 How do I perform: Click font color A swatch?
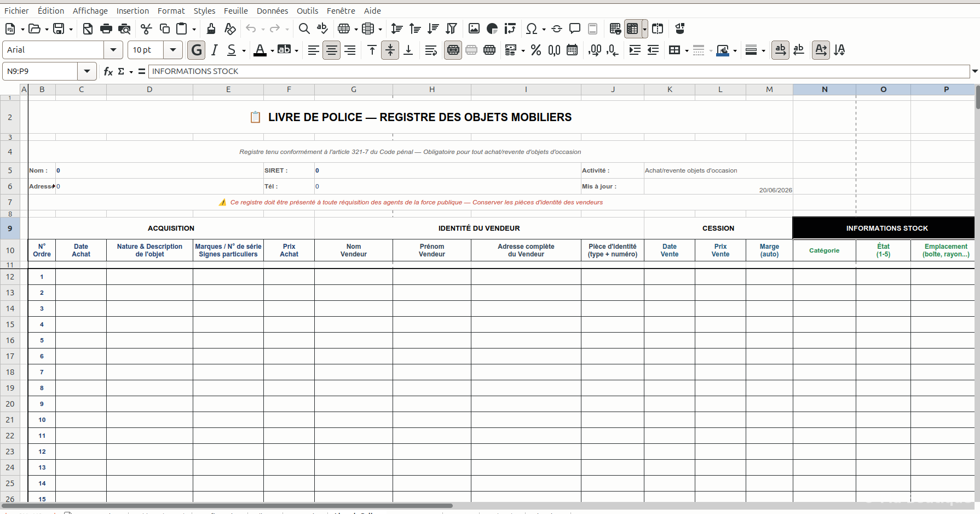click(260, 50)
